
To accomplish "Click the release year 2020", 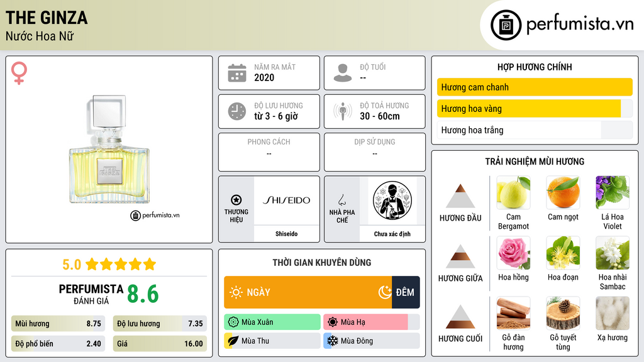I will click(264, 77).
